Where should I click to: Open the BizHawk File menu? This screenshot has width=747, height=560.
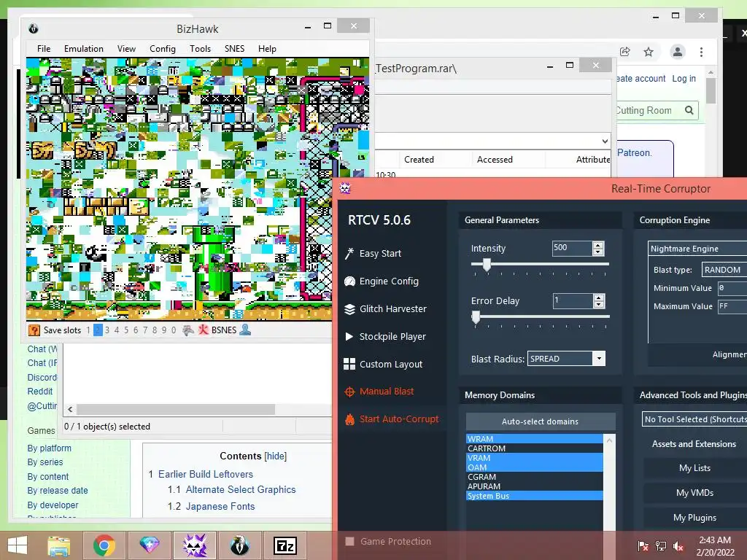pos(44,49)
